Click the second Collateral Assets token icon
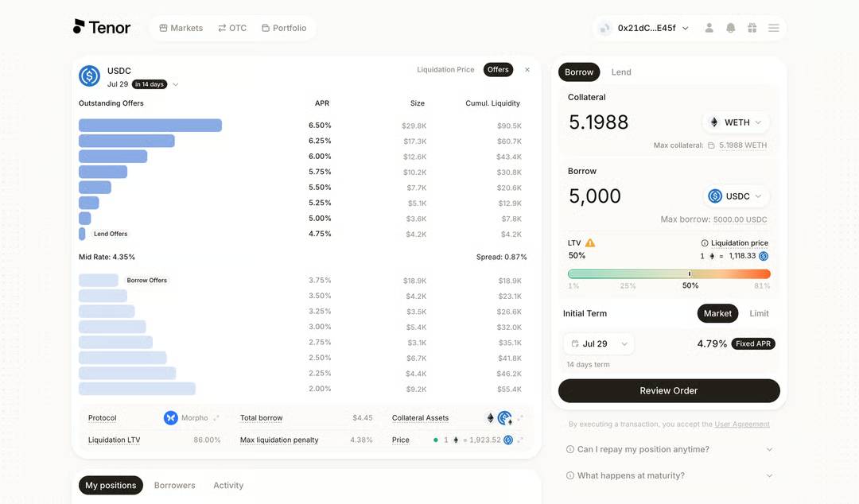859x504 pixels. [504, 418]
